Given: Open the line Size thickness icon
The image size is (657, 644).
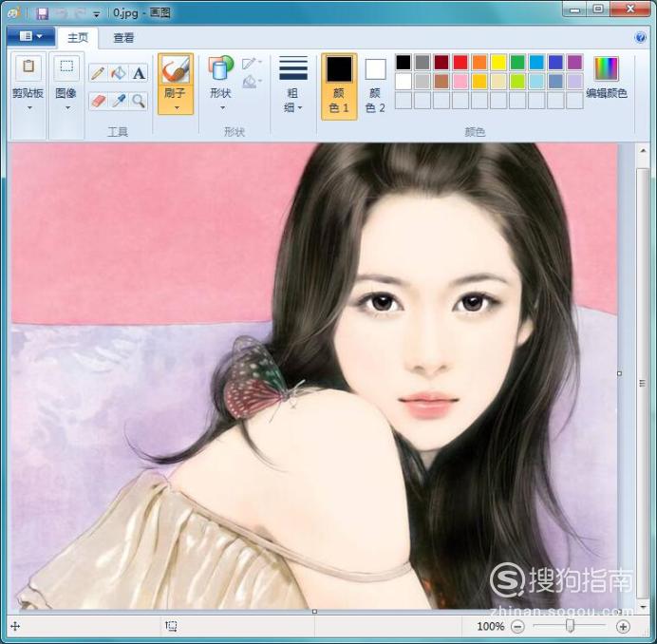Looking at the screenshot, I should [x=293, y=68].
